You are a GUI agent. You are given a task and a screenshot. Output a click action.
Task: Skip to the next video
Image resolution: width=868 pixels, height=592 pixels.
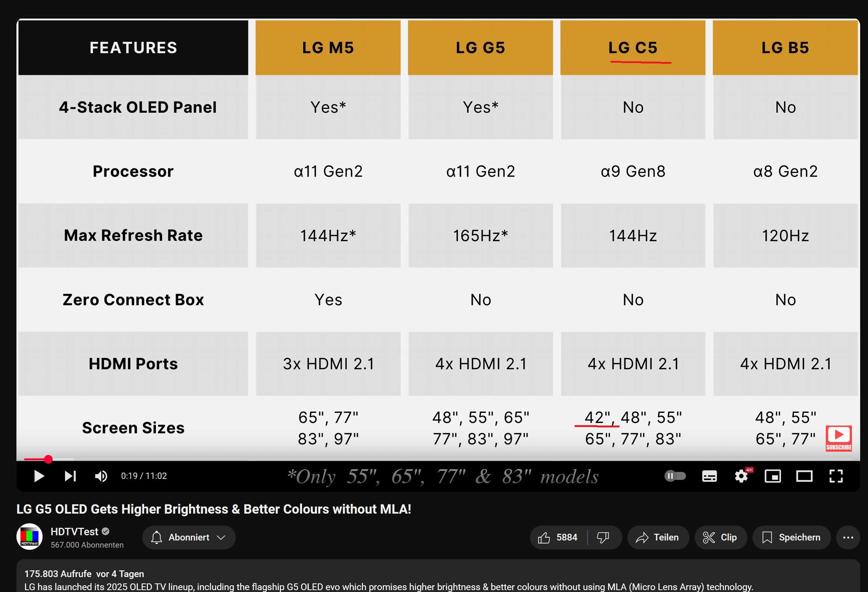tap(70, 476)
